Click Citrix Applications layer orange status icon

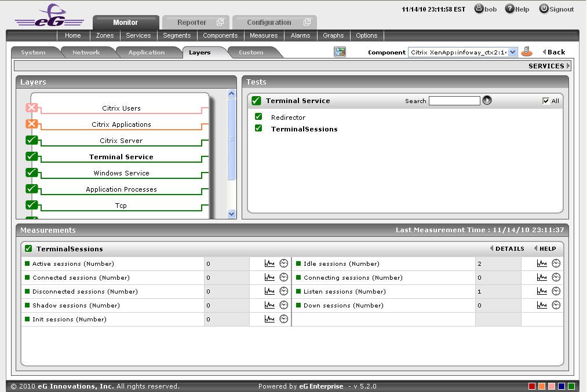32,124
